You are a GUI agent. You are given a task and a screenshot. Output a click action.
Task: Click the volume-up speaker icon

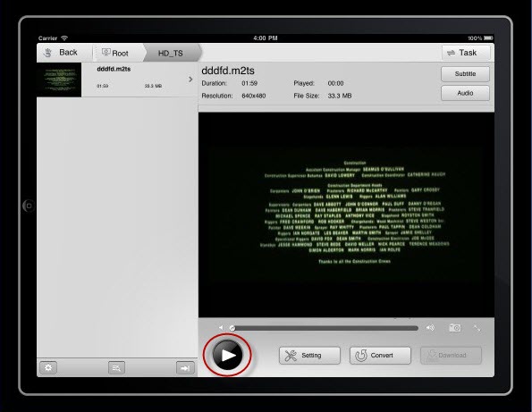[430, 328]
